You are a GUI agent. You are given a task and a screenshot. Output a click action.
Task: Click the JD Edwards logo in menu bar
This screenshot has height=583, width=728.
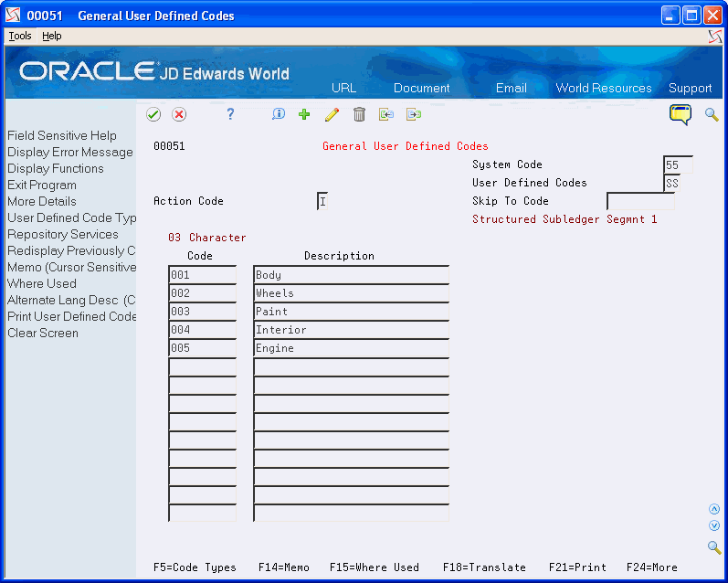(x=715, y=37)
